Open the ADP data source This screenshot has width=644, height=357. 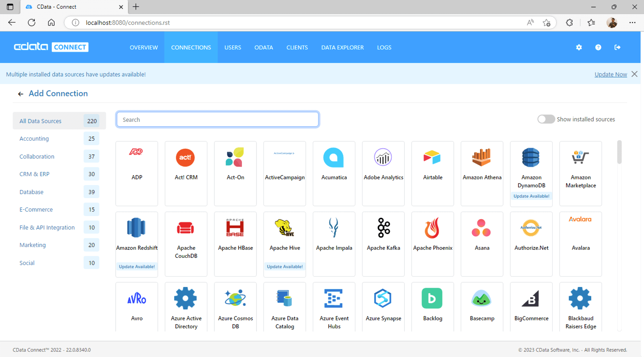[x=137, y=173]
